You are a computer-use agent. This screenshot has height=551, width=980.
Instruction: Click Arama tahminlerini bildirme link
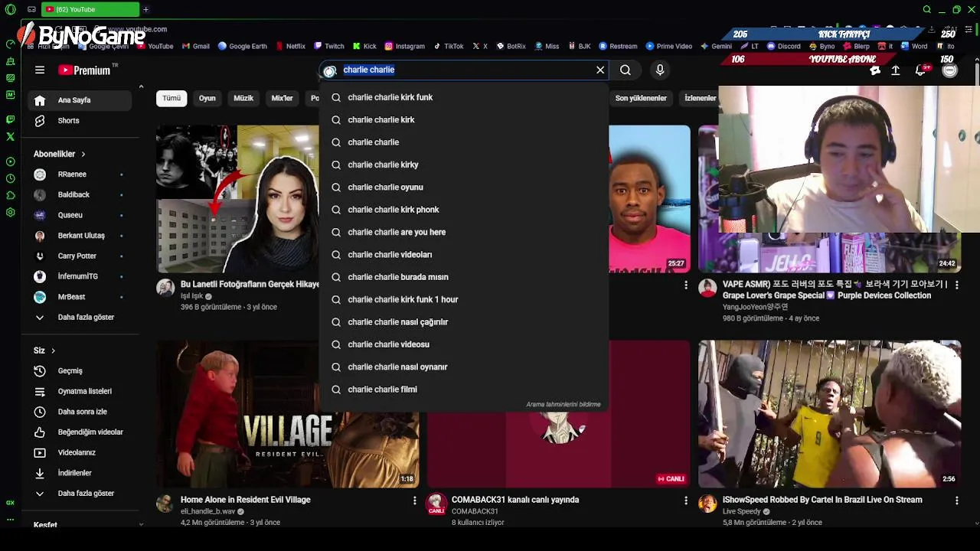pos(563,404)
